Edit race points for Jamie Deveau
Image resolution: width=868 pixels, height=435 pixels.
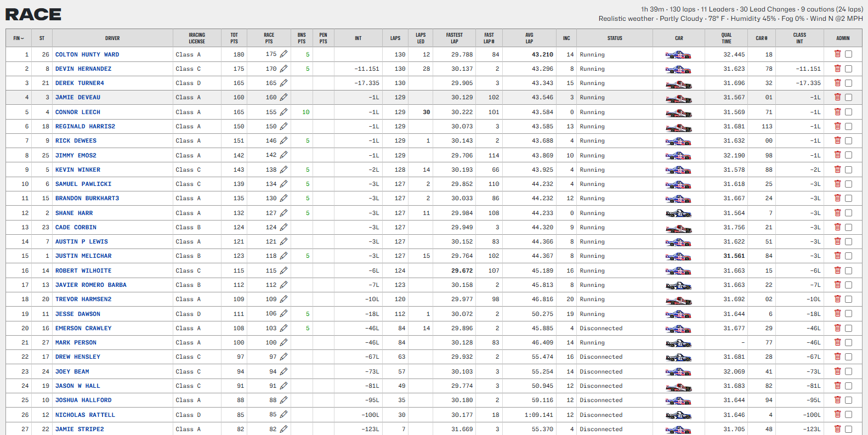point(283,97)
